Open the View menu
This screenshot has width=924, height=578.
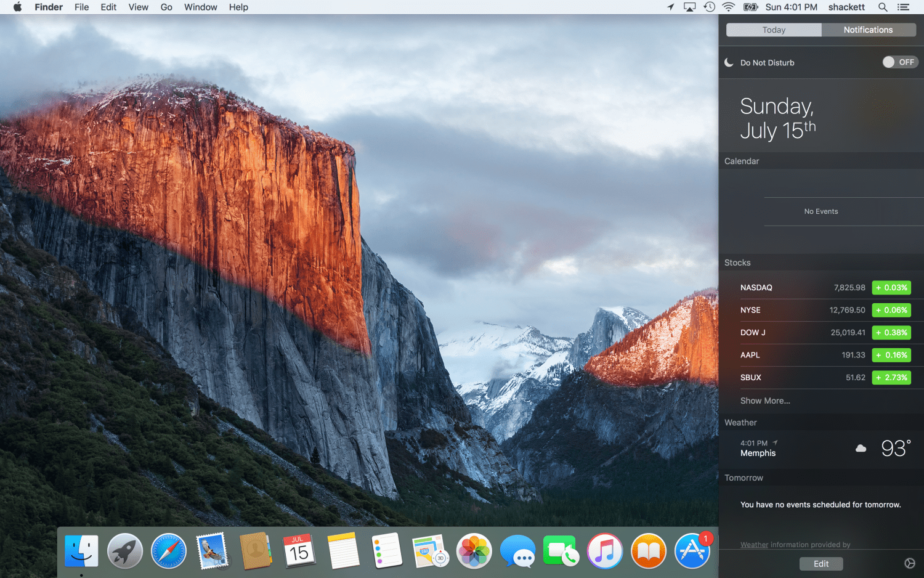tap(138, 7)
